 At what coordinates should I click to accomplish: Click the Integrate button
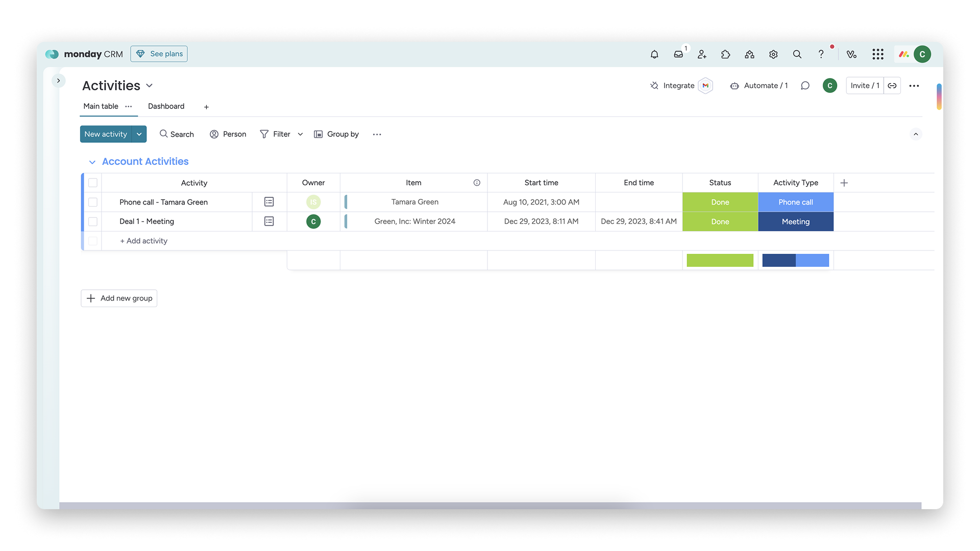[672, 86]
